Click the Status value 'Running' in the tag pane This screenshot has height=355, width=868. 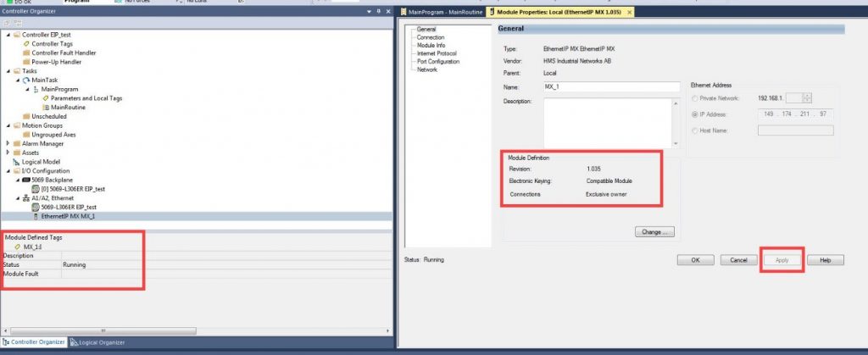(x=75, y=265)
